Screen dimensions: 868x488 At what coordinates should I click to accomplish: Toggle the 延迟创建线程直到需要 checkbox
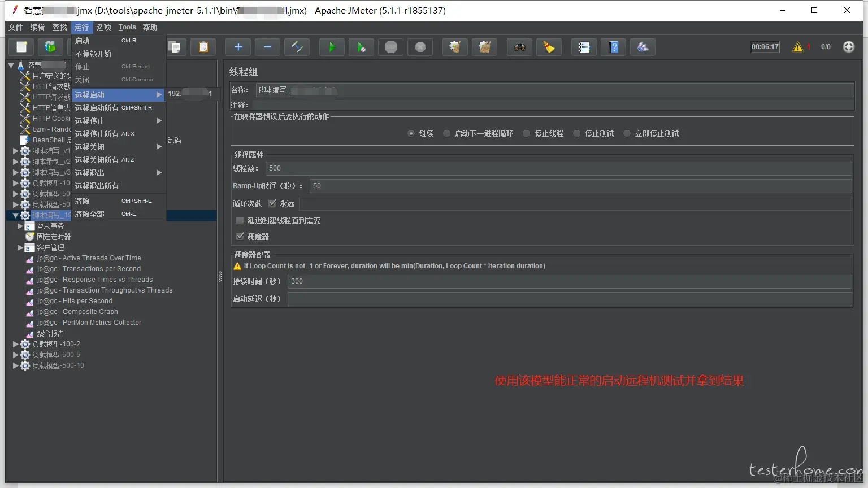click(240, 220)
